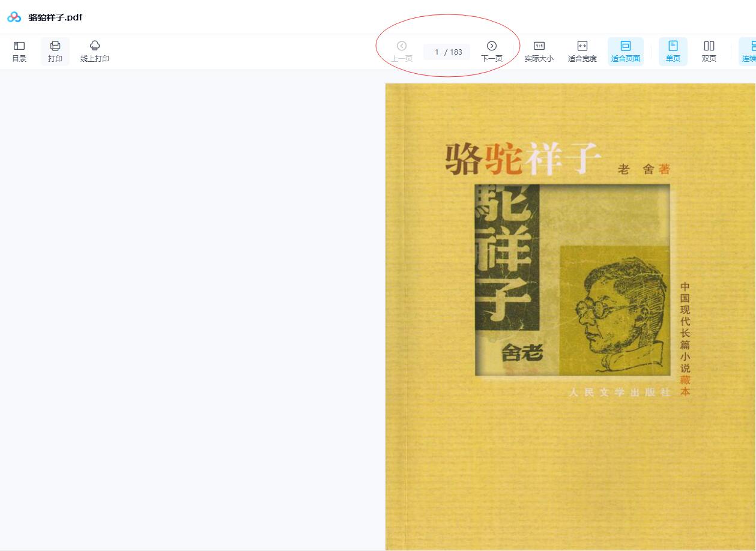Click the author name 老舍著
756x551 pixels.
coord(644,170)
